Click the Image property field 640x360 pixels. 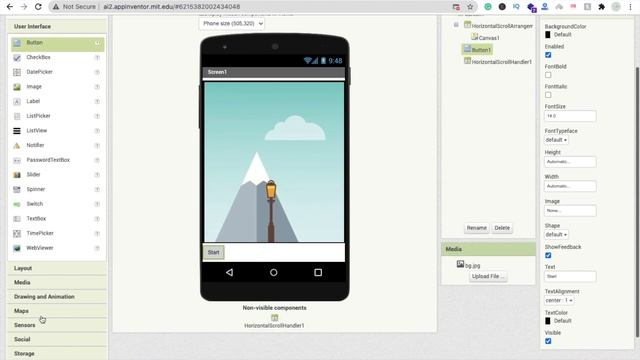570,211
